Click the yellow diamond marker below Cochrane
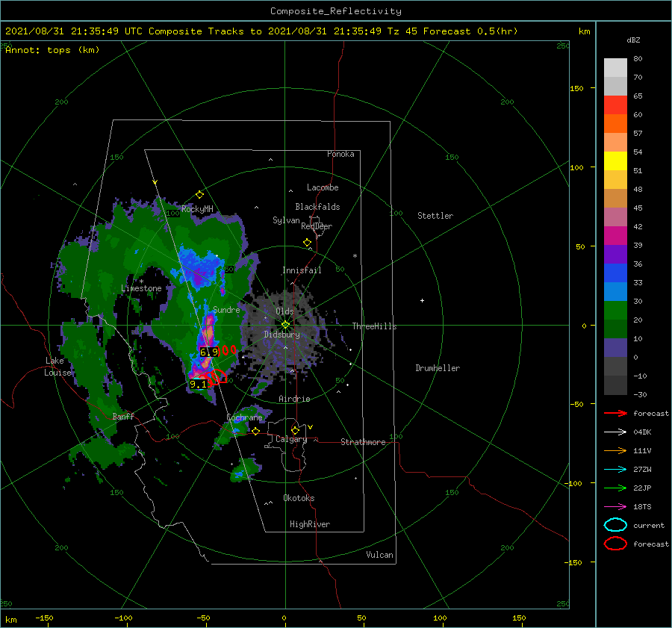 [x=256, y=432]
